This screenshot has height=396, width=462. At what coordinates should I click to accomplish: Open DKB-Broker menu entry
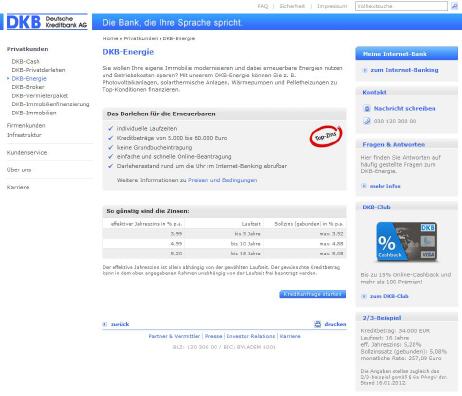[x=28, y=87]
